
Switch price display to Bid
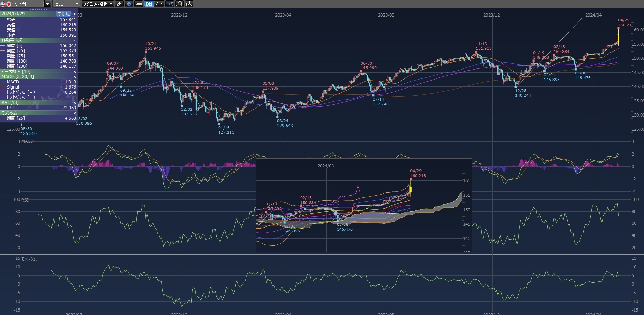click(x=149, y=4)
